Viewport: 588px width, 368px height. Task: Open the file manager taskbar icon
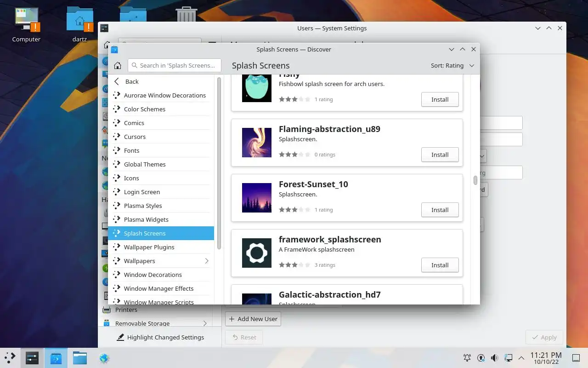tap(79, 357)
